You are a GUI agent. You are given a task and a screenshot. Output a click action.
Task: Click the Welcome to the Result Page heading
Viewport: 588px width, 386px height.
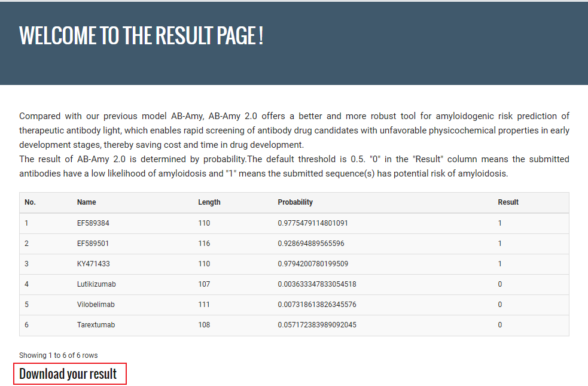pos(141,36)
